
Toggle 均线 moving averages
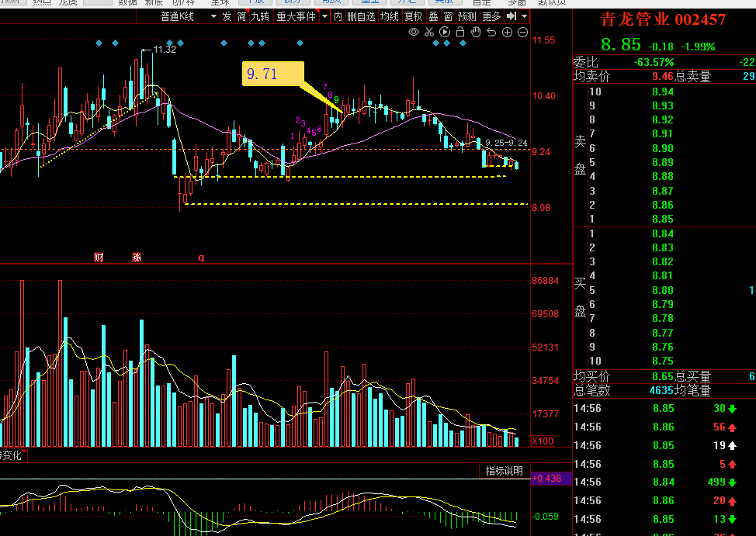[x=389, y=16]
